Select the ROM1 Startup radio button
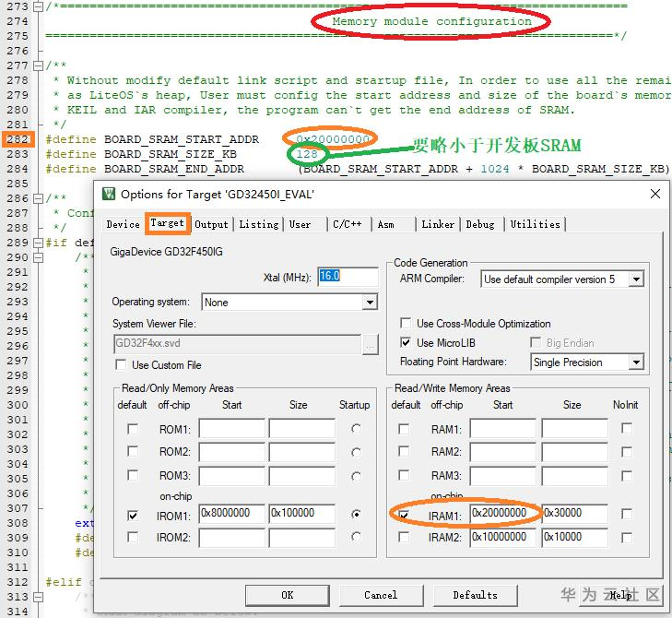The width and height of the screenshot is (672, 618). [x=356, y=429]
